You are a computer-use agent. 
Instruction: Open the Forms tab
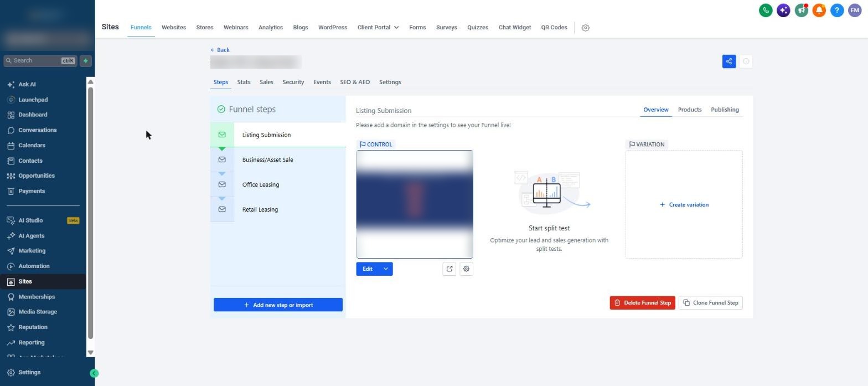point(417,28)
